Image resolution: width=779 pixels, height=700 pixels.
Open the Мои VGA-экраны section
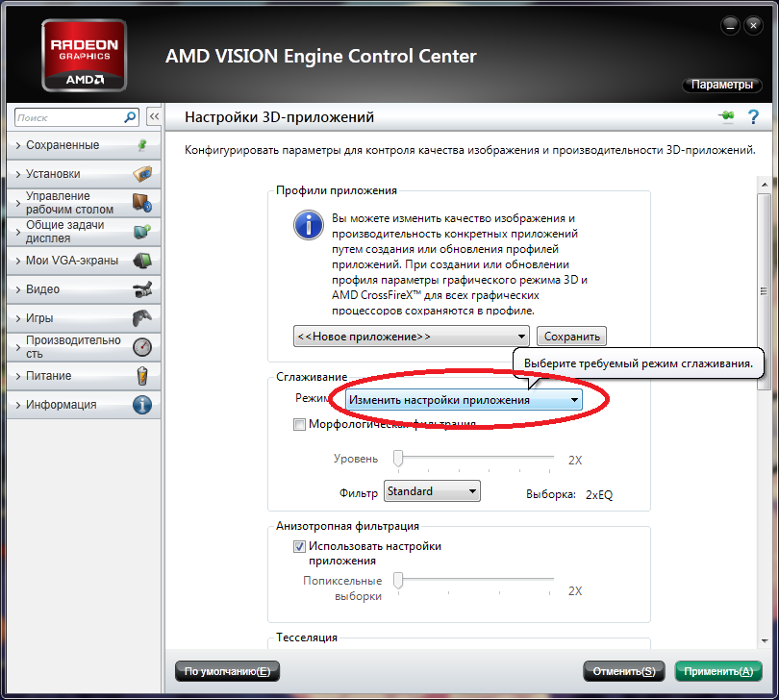(x=84, y=261)
